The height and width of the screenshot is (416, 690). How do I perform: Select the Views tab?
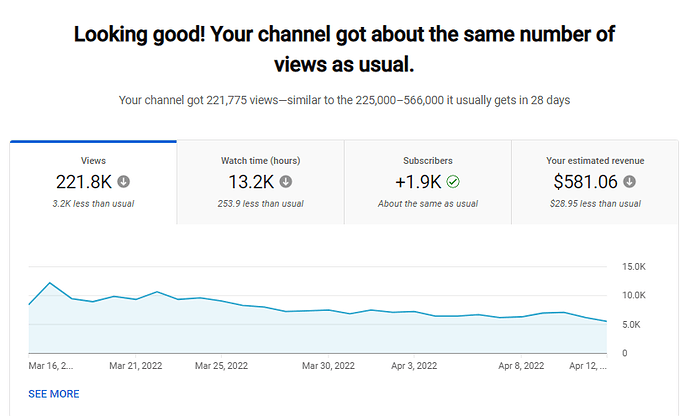click(x=93, y=181)
